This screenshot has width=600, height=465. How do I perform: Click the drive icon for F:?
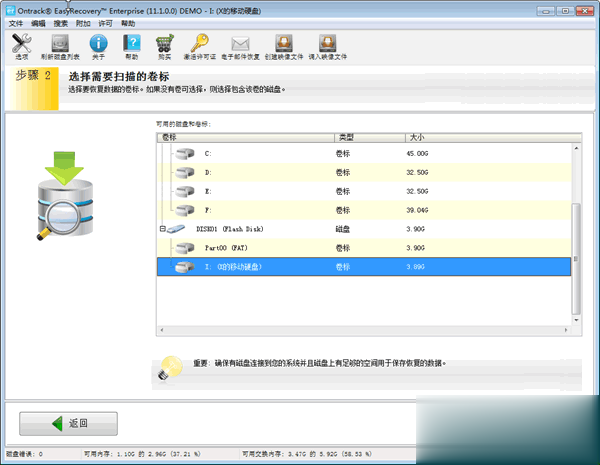point(185,210)
